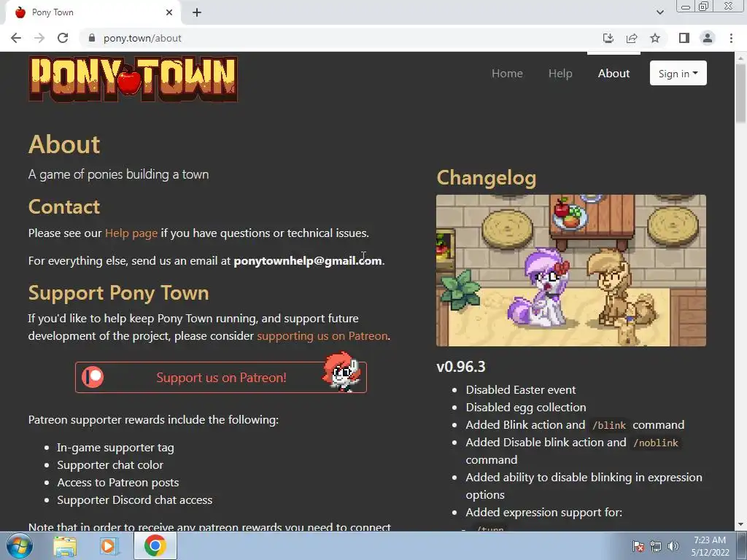Open the Help nav link
Viewport: 747px width, 560px height.
pyautogui.click(x=560, y=74)
